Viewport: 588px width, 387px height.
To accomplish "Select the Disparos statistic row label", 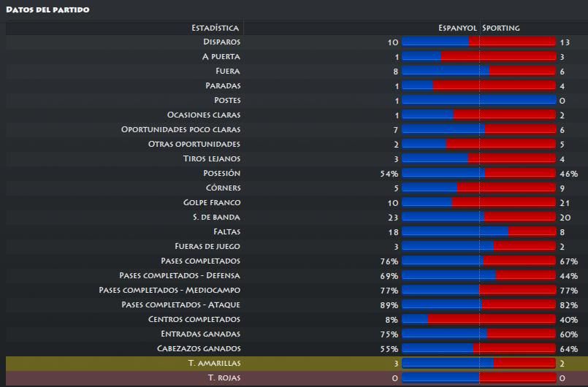I will [x=221, y=42].
